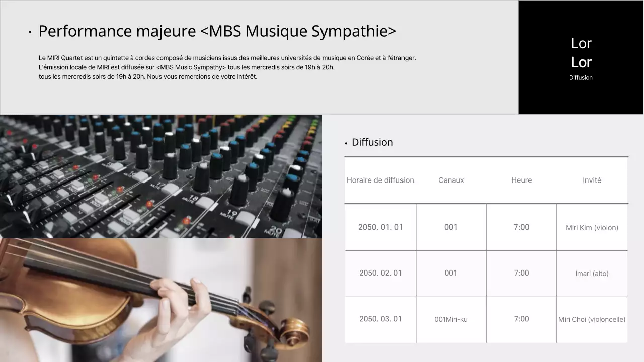Select the 'Canaux' column header
Screen dimensions: 644x362
[x=451, y=180]
